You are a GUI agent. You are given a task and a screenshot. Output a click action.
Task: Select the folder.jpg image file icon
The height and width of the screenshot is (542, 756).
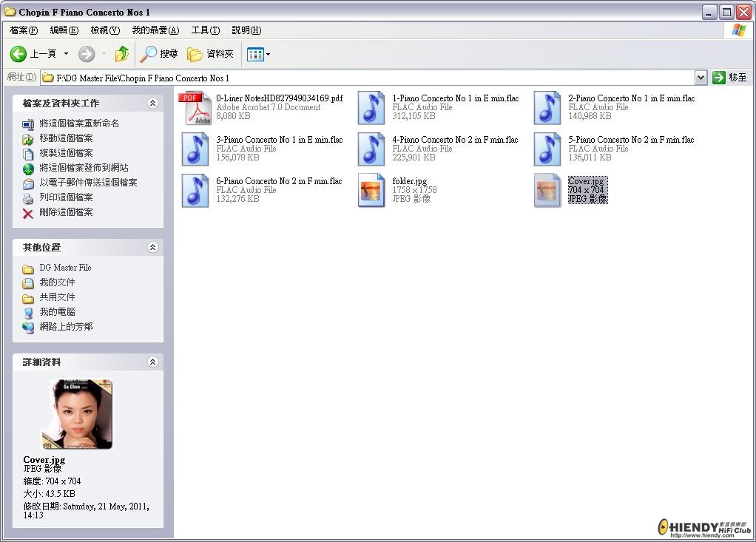tap(371, 191)
